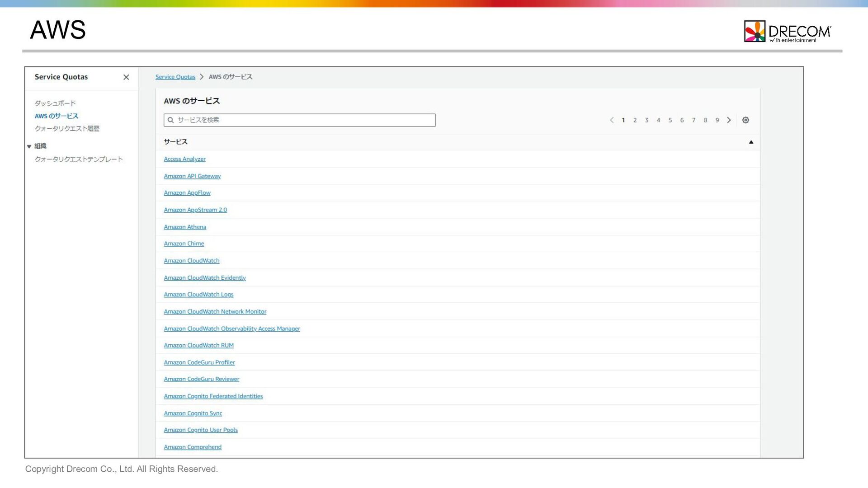Screen dimensions: 868x488
Task: Open Amazon Cognito User Pools
Action: (201, 430)
